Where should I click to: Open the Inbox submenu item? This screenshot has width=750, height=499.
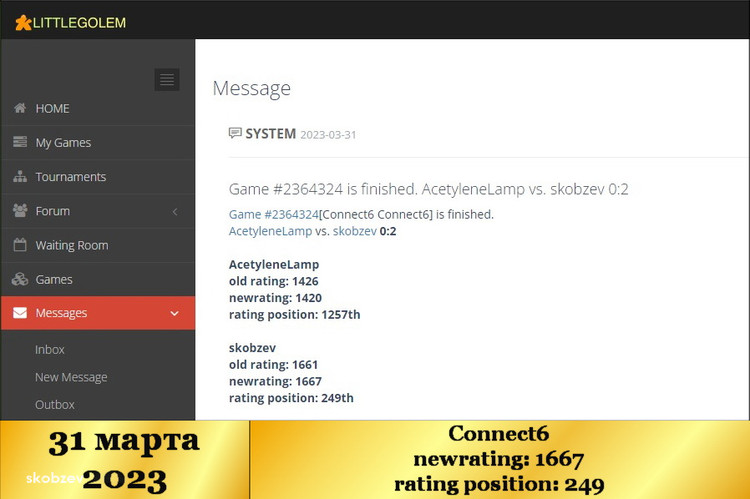coord(50,349)
